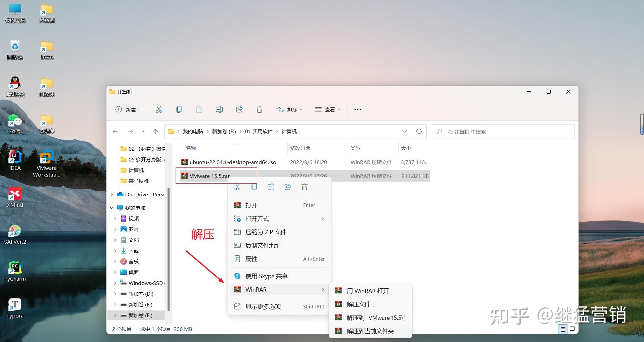This screenshot has width=644, height=342.
Task: Sort by 名称 column header
Action: (191, 148)
